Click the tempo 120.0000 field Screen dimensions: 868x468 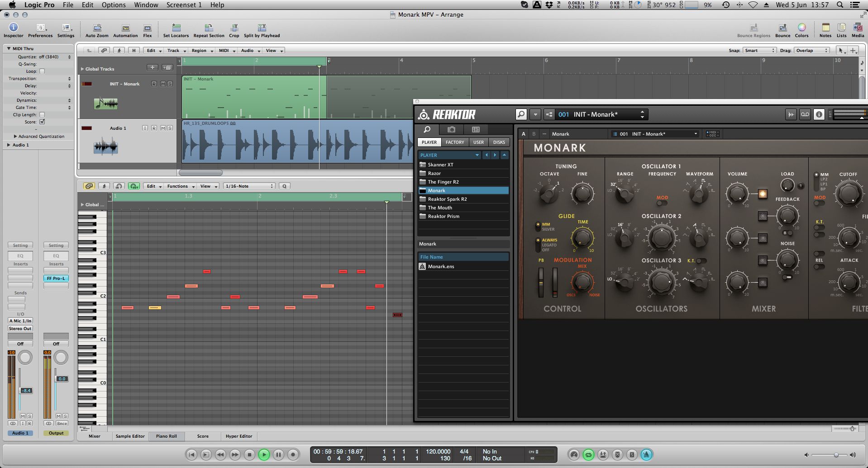point(438,451)
